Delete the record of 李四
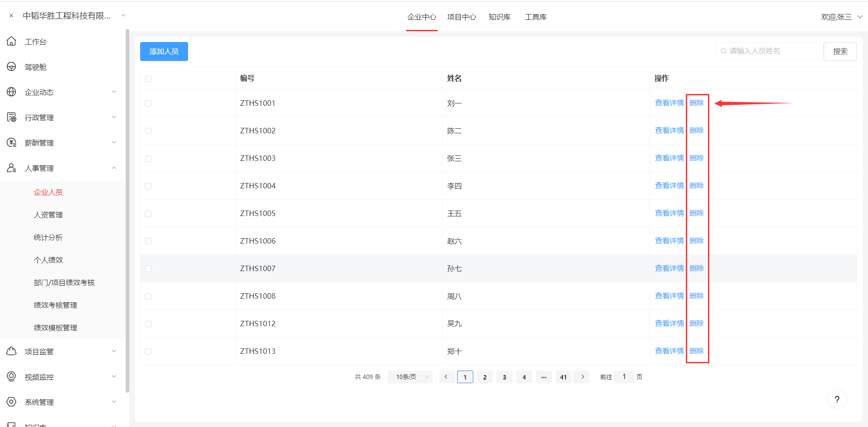 click(x=697, y=186)
